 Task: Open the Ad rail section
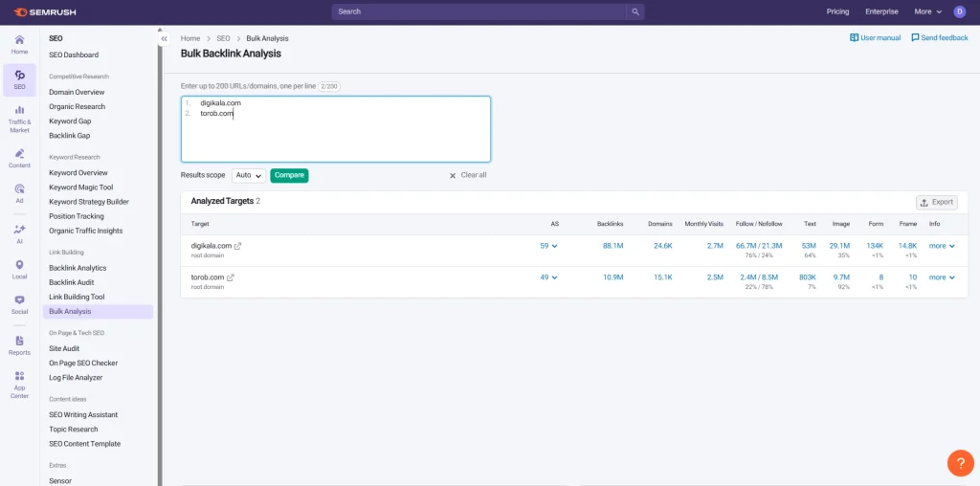click(19, 193)
